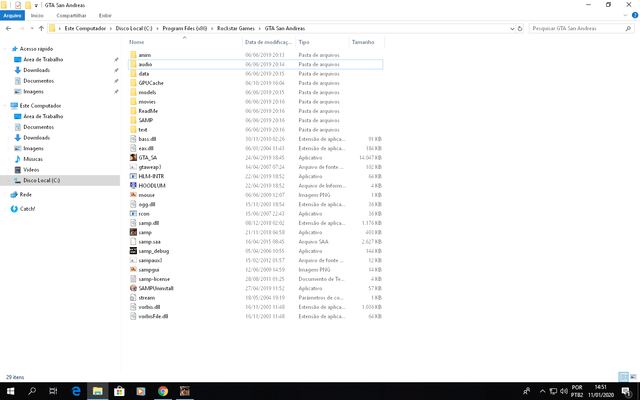The height and width of the screenshot is (400, 640).
Task: Refresh the GTA San Andreas folder view
Action: point(520,29)
